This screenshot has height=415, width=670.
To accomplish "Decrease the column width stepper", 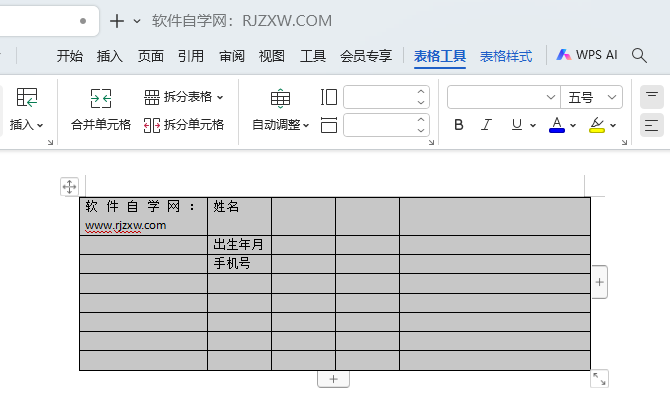I will coord(421,130).
